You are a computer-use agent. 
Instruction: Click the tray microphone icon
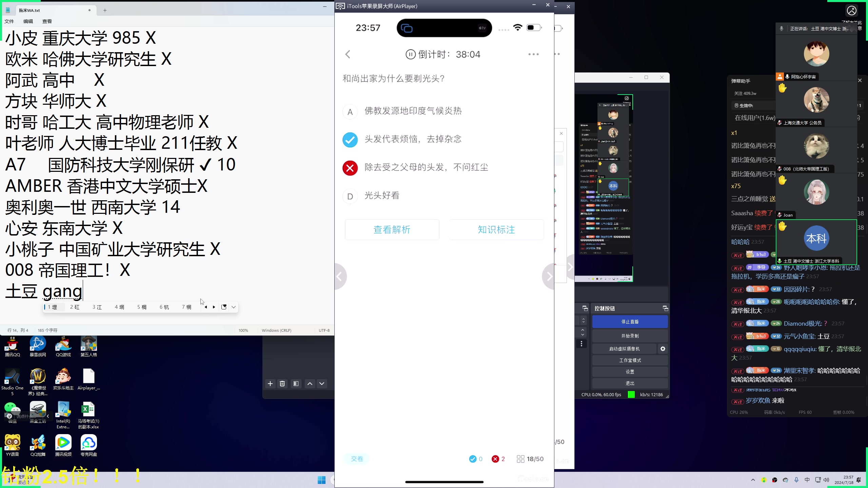(796, 480)
